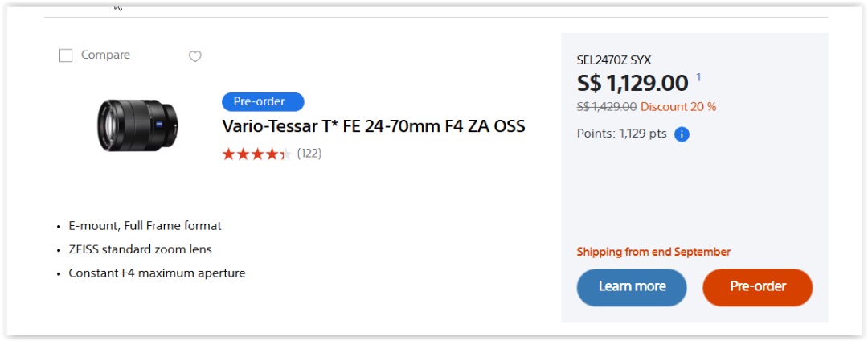Click Shipping from end September notice
868x341 pixels.
(x=653, y=252)
